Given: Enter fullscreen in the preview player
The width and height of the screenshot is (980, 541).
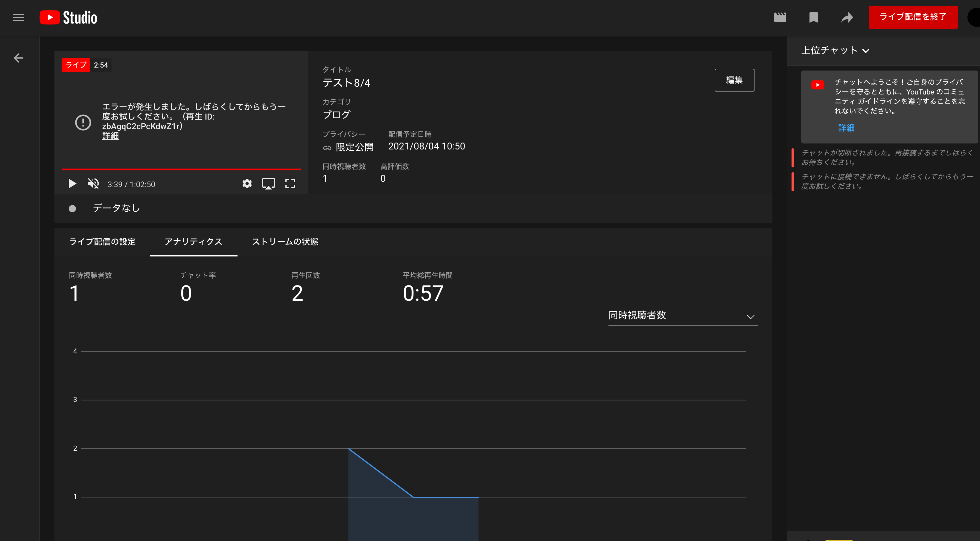Looking at the screenshot, I should [x=290, y=184].
